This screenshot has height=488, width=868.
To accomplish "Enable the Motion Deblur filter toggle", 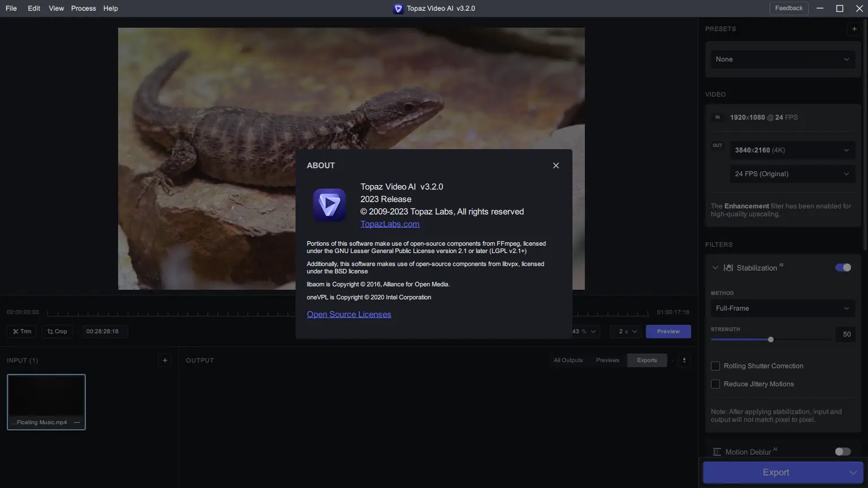I will [x=843, y=452].
